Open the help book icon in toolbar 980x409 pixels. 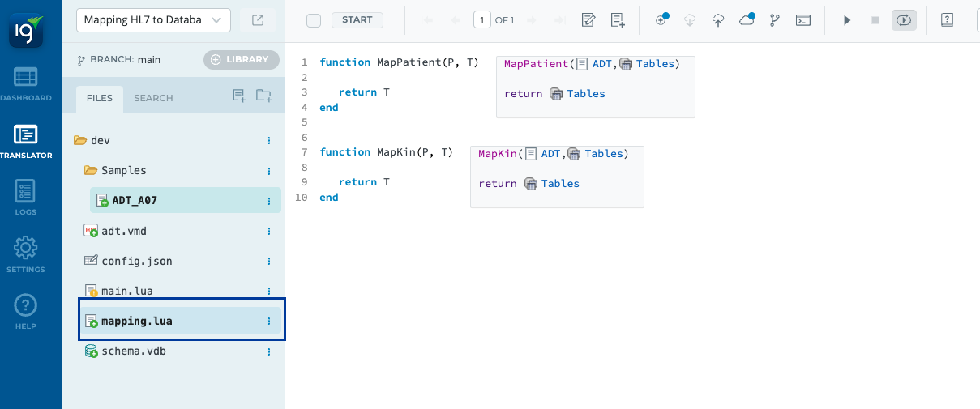pyautogui.click(x=947, y=20)
